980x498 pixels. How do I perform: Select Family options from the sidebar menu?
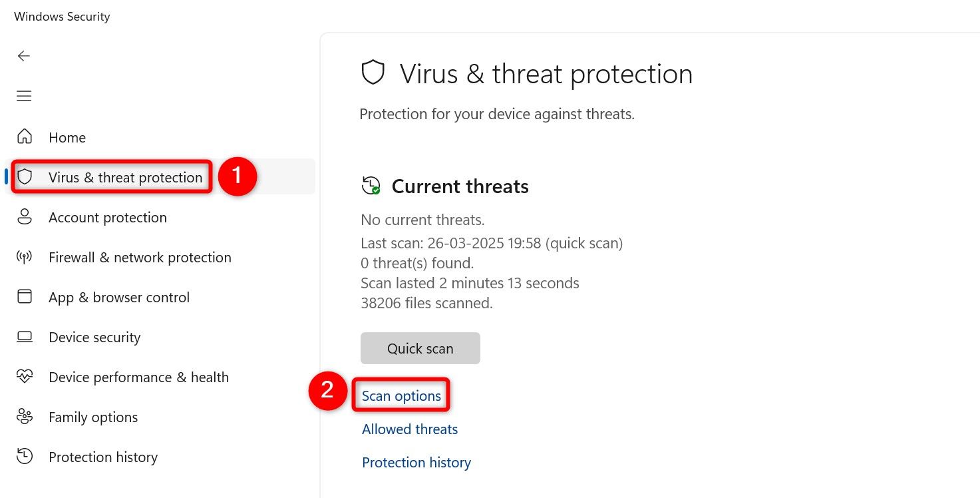(93, 417)
